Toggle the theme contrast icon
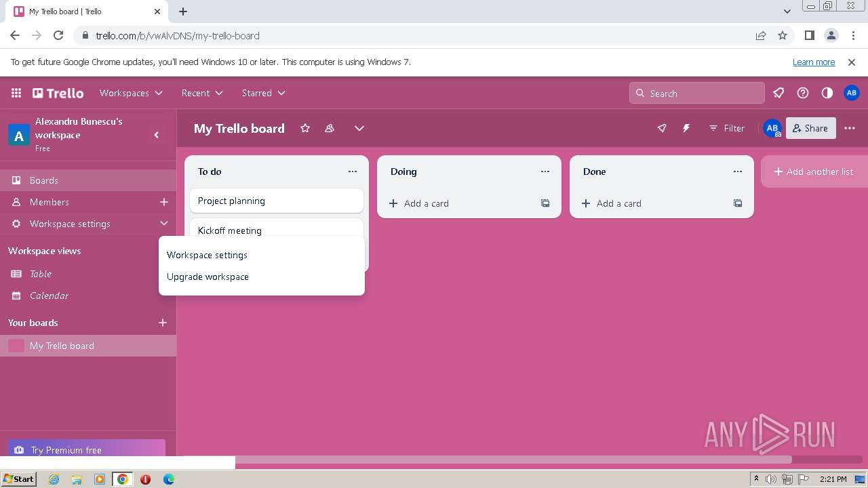Viewport: 868px width, 488px height. (827, 93)
